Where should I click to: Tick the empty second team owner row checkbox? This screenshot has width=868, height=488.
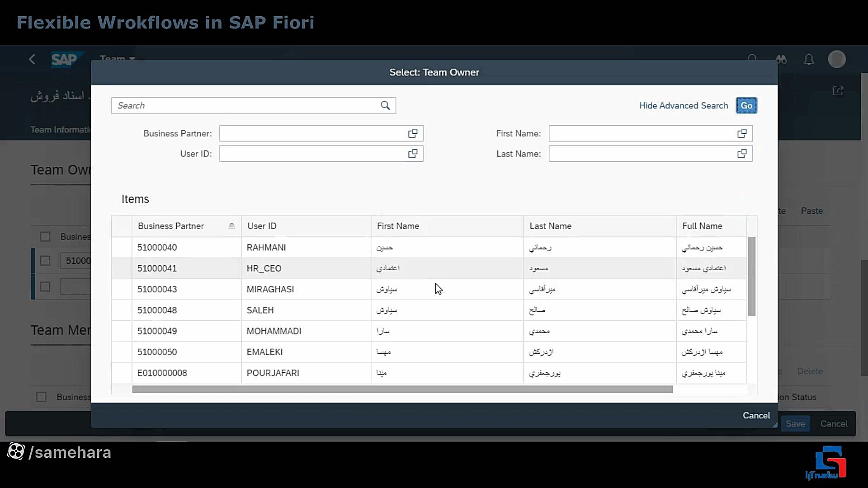[x=45, y=287]
